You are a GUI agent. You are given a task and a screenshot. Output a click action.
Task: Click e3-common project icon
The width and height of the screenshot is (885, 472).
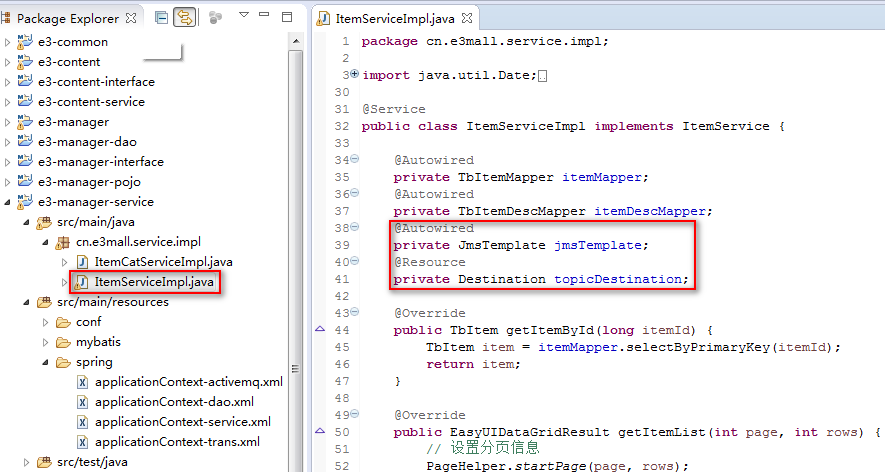point(25,42)
